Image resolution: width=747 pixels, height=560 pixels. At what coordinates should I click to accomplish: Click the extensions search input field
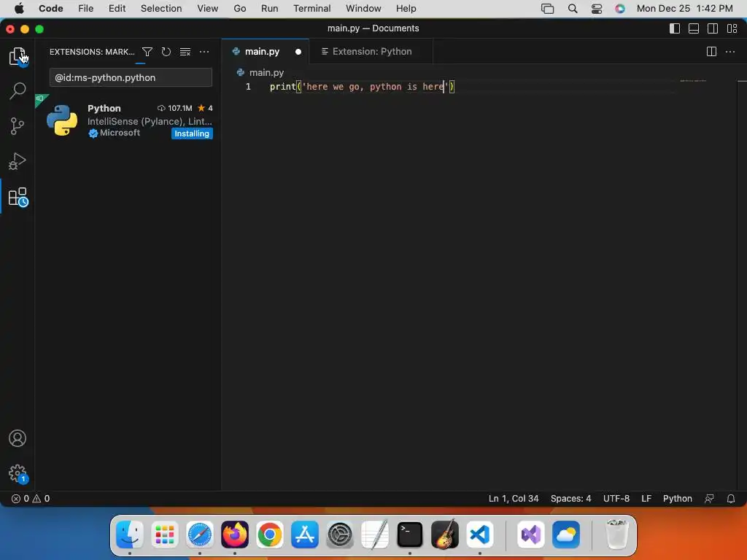[131, 77]
